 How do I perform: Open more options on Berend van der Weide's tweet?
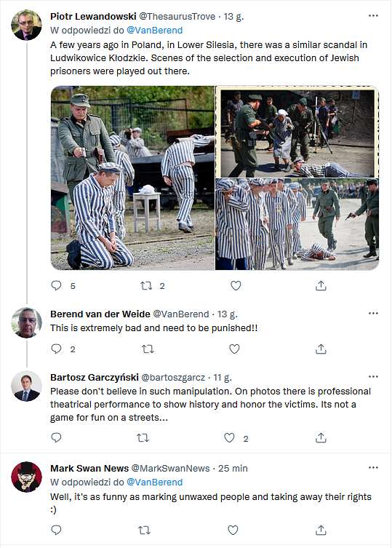[373, 313]
